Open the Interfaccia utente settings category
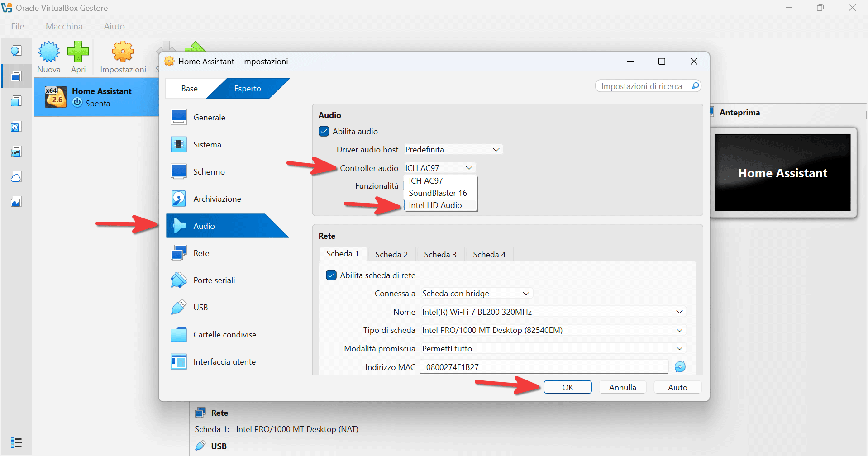Screen dimensions: 868x456 227,361
